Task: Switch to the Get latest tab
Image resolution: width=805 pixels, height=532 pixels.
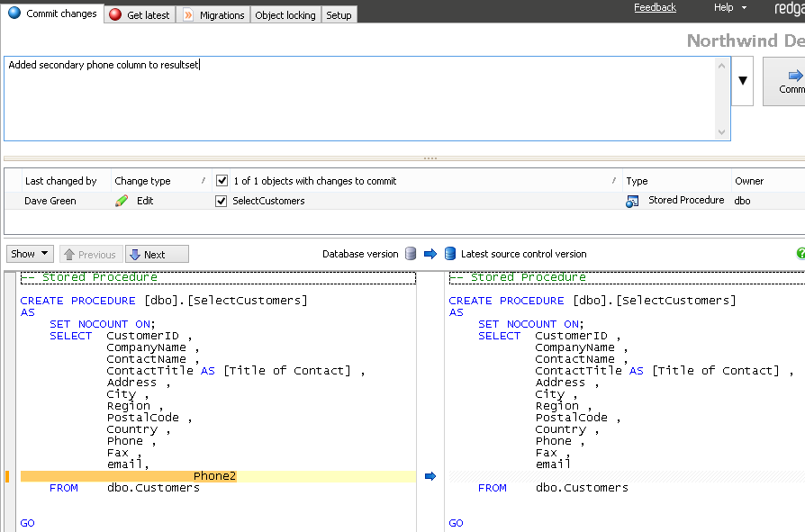Action: (140, 14)
